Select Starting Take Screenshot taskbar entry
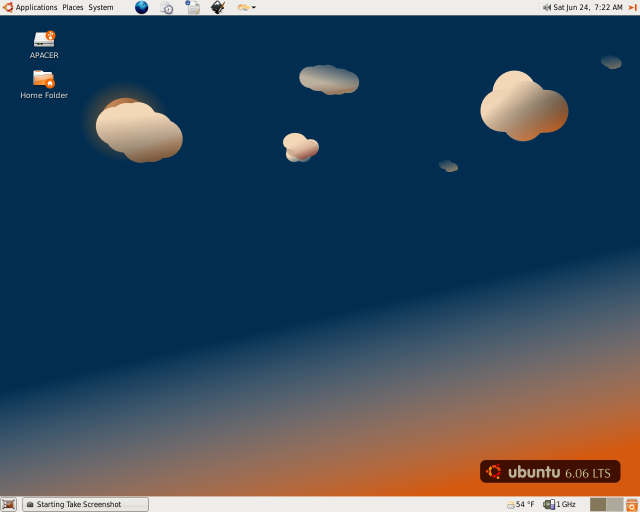640x512 pixels. [x=85, y=504]
